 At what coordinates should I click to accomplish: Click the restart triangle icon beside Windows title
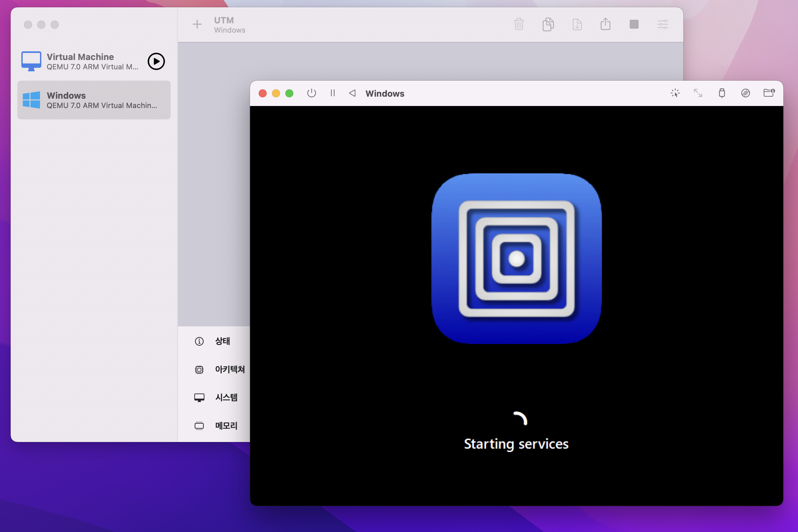point(352,93)
